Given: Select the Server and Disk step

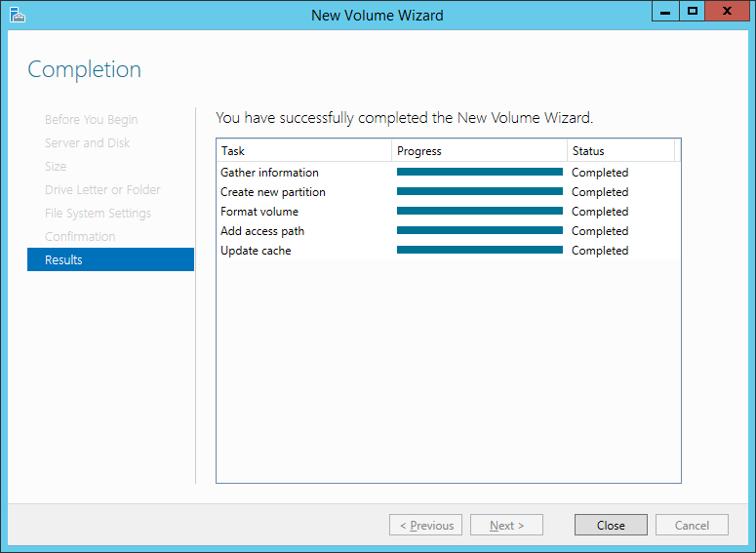Looking at the screenshot, I should coord(87,143).
